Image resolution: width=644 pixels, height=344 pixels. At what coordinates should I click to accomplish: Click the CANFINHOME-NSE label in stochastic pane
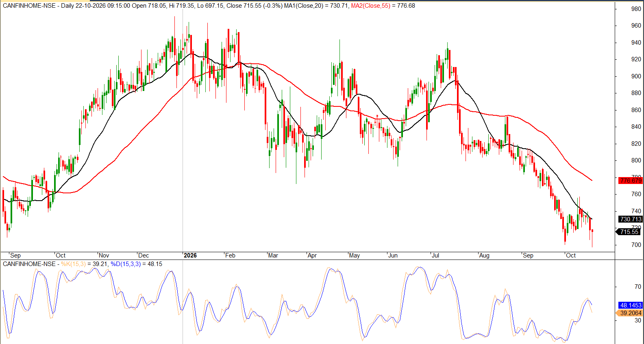pos(29,264)
